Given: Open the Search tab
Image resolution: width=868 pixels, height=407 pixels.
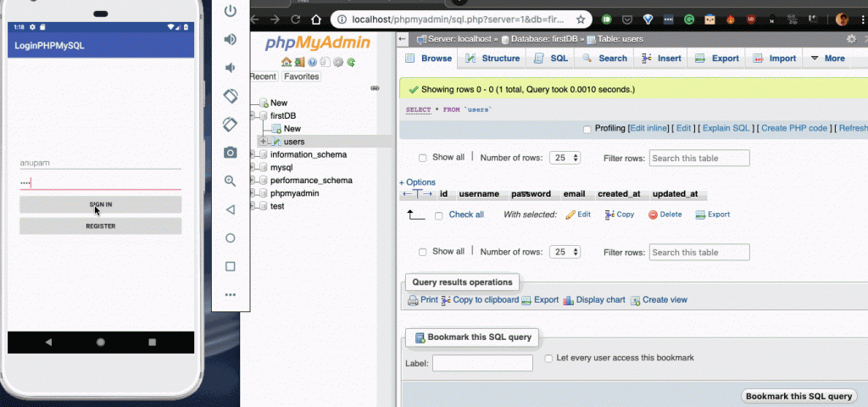Looking at the screenshot, I should (604, 59).
